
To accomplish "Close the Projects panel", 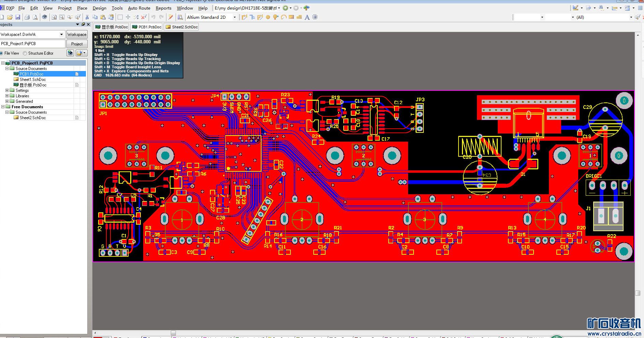I will pos(88,25).
